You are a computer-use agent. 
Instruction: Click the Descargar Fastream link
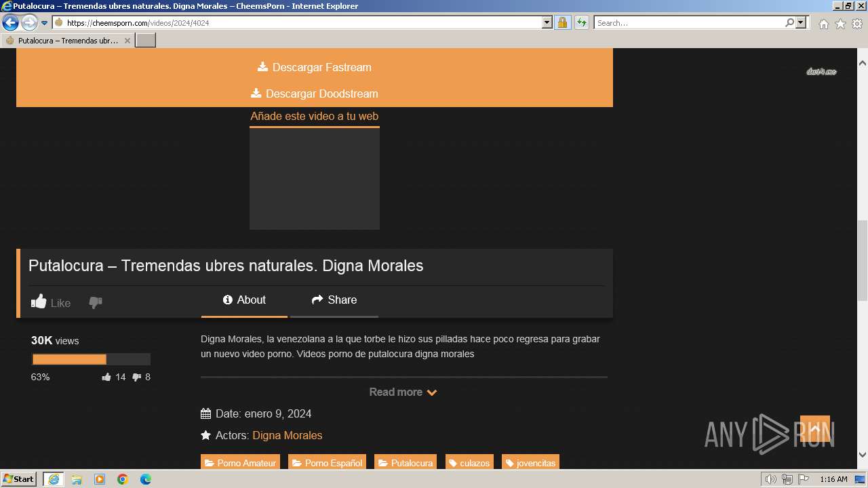pyautogui.click(x=315, y=67)
